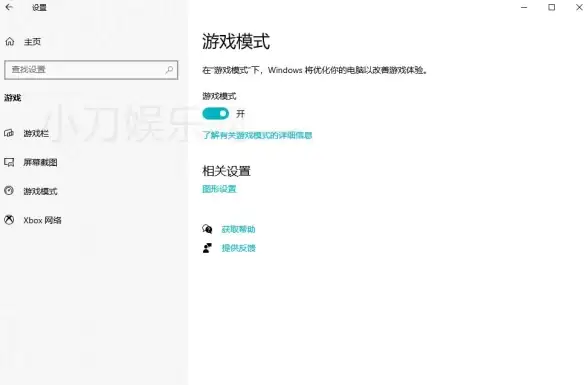588x385 pixels.
Task: Select the 游戏模式 gauge icon
Action: click(x=9, y=191)
